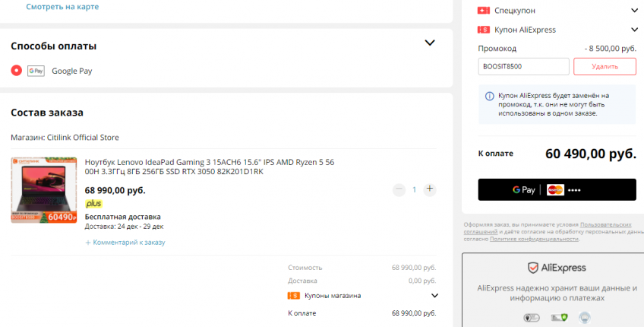Screen dimensions: 644x327
Task: Click the 'Доставка 0,00 руб.' value
Action: [x=422, y=281]
